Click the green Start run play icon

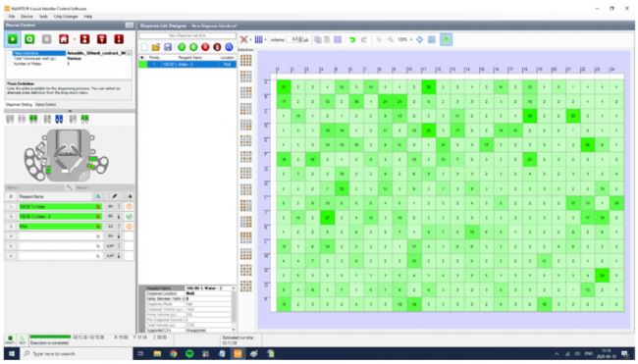point(13,39)
